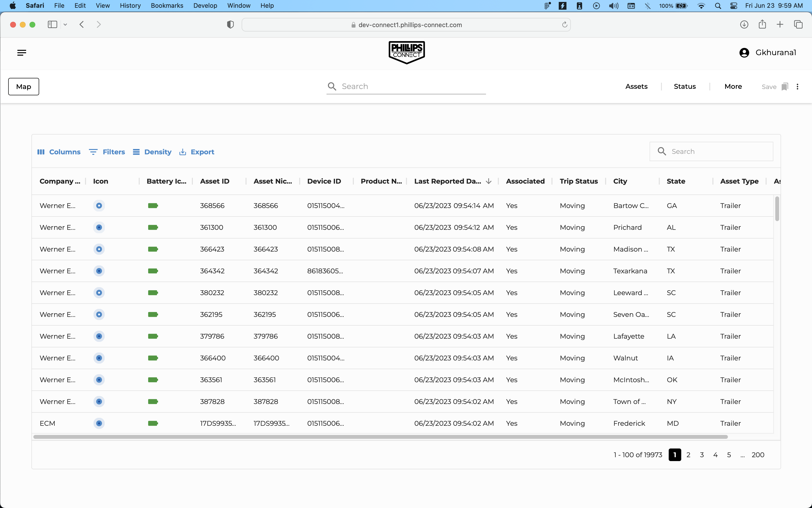Click the main Search input at top
The height and width of the screenshot is (508, 812).
406,86
